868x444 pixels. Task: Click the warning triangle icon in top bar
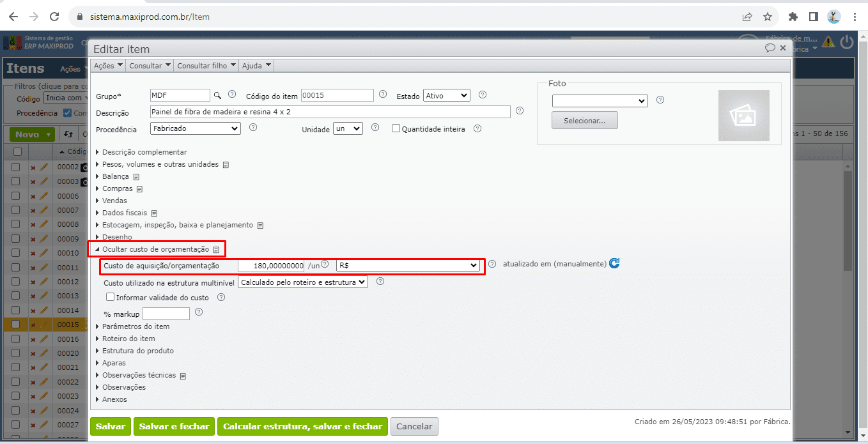point(828,42)
